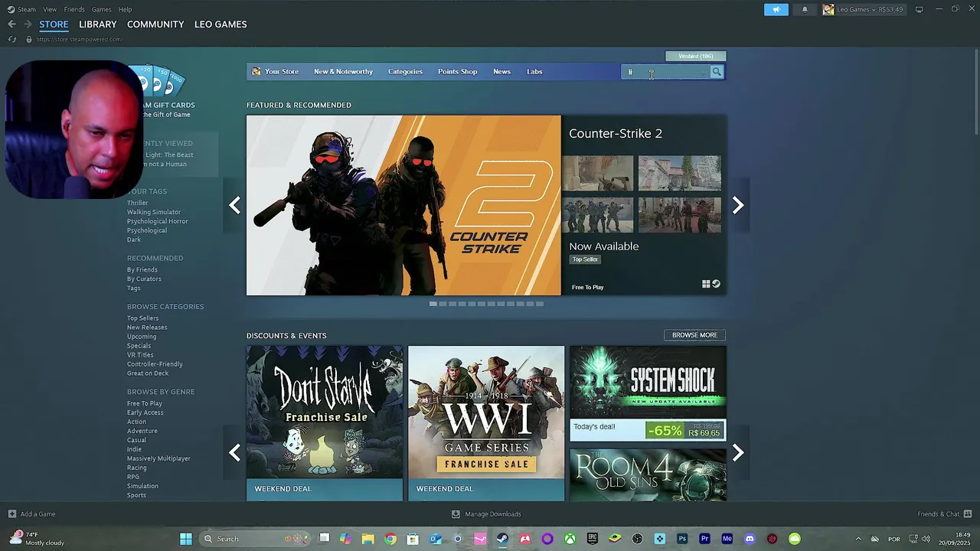This screenshot has height=551, width=980.
Task: Open the Free To Play genre
Action: (x=145, y=403)
